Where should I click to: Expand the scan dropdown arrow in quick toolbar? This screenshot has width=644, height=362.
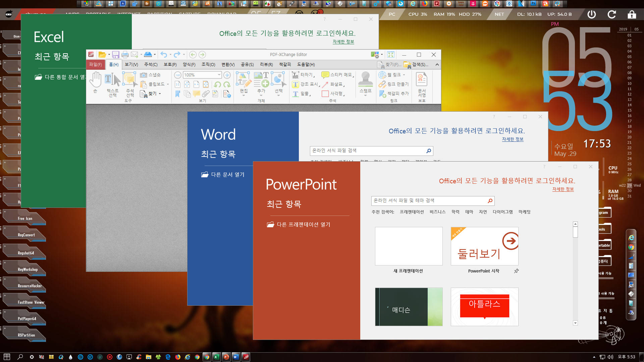155,55
